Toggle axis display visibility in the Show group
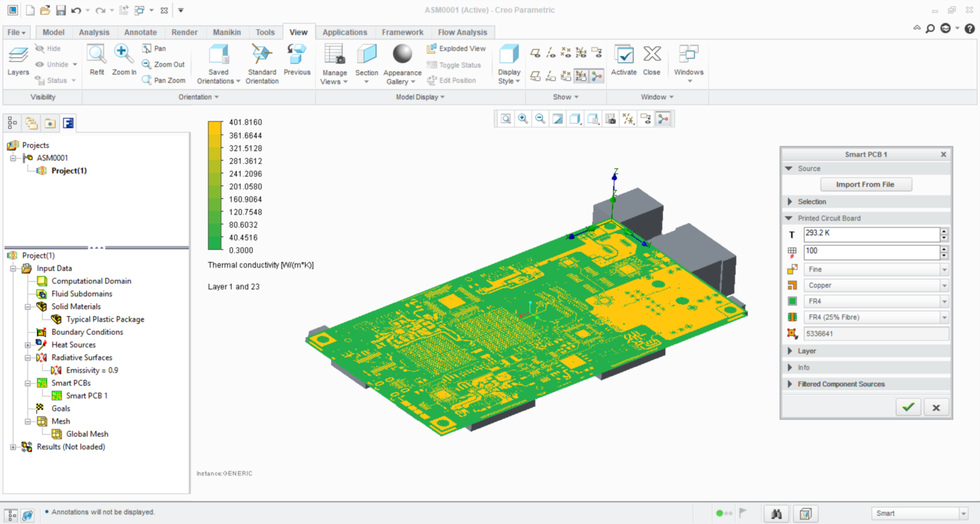The image size is (980, 524). (x=551, y=52)
